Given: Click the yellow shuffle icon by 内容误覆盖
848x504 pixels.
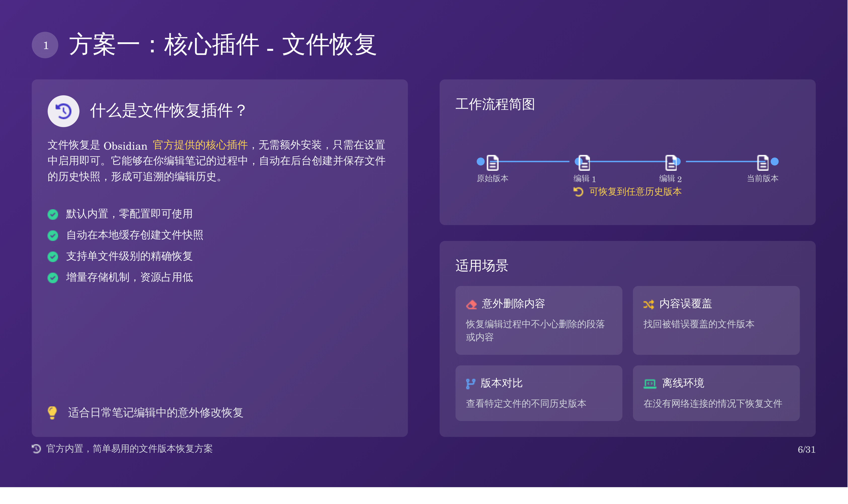Looking at the screenshot, I should 648,304.
